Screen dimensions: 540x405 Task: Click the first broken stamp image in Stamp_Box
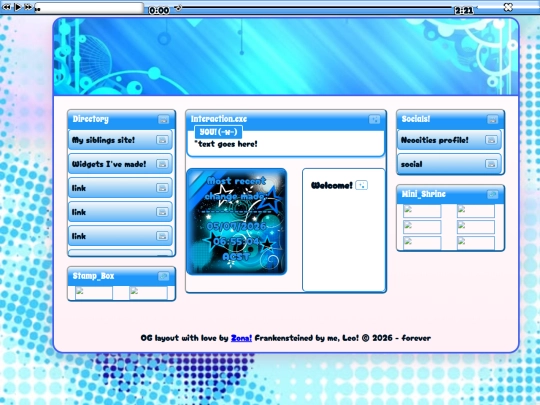pos(94,293)
